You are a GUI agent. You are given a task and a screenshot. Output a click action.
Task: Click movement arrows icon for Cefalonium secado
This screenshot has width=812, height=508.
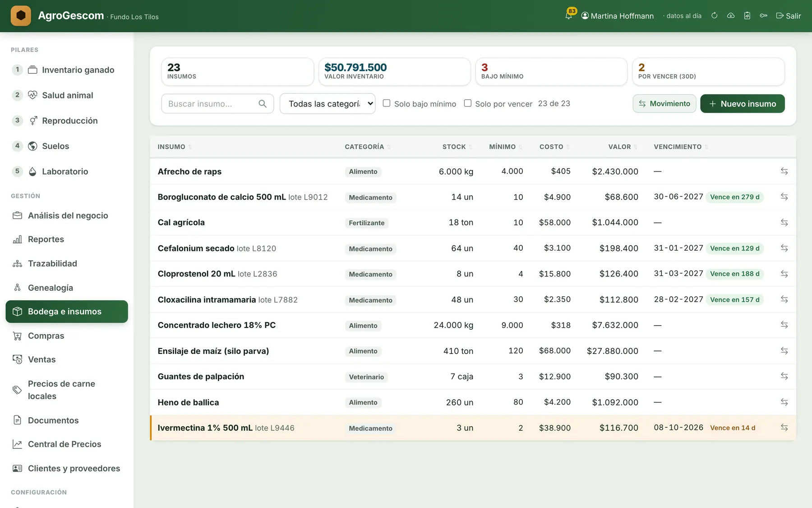tap(784, 248)
